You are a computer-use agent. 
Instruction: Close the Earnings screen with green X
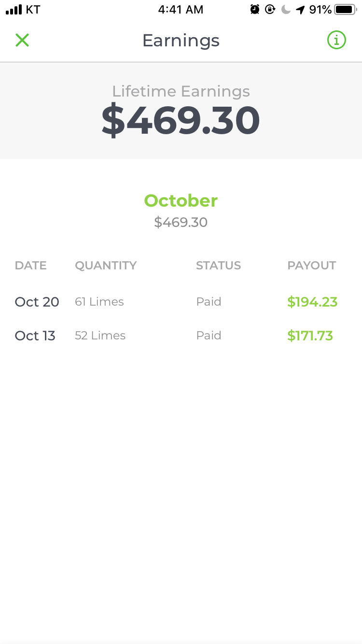tap(22, 41)
